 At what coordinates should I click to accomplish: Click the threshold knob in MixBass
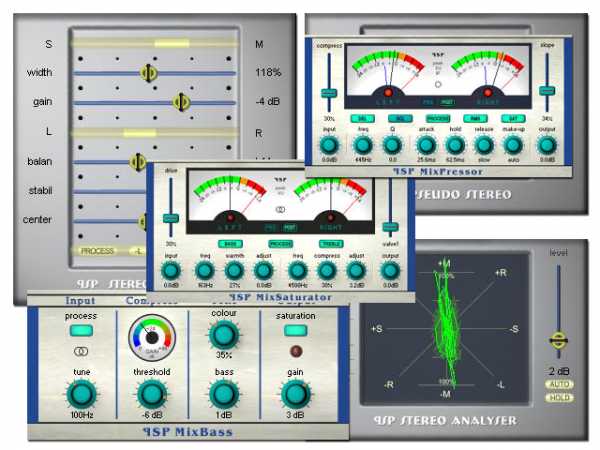coord(152,395)
